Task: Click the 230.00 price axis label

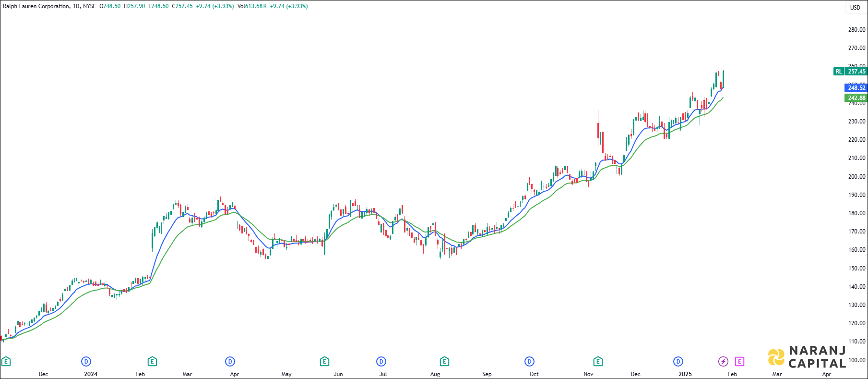Action: point(856,122)
